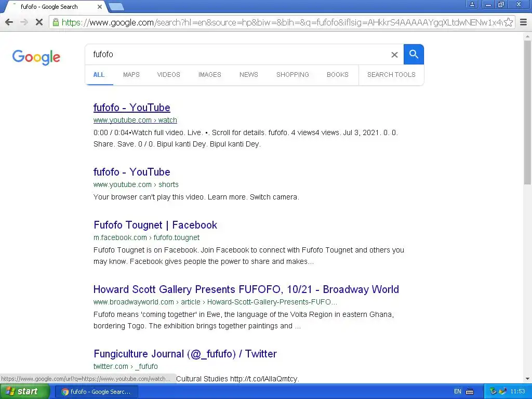Open the Windows start menu

click(24, 392)
